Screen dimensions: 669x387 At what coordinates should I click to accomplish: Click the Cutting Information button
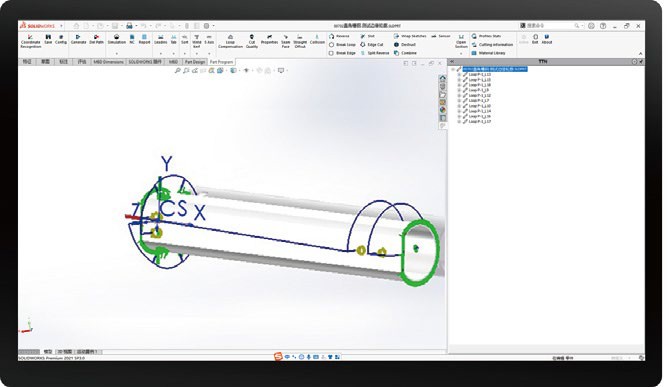point(492,44)
